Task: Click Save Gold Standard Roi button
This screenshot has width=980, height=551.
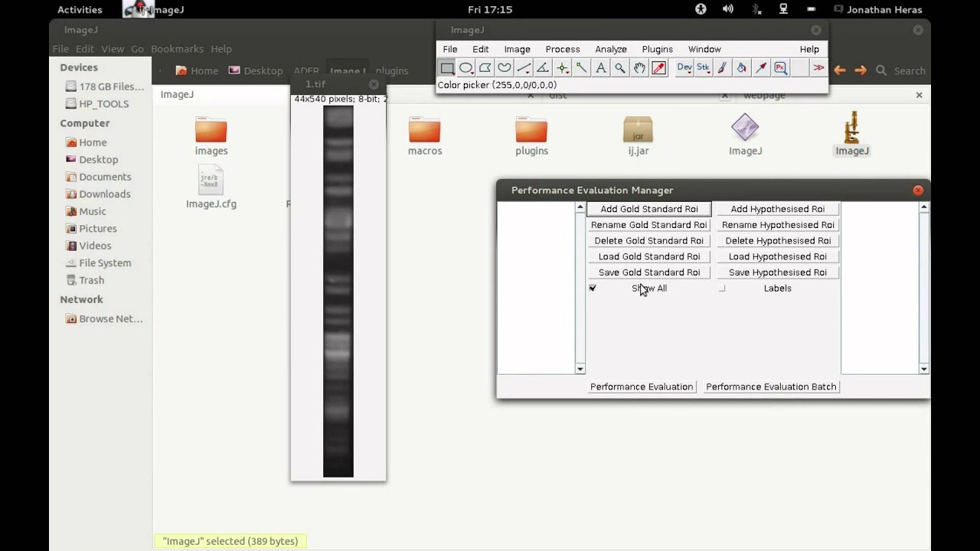Action: pyautogui.click(x=649, y=272)
